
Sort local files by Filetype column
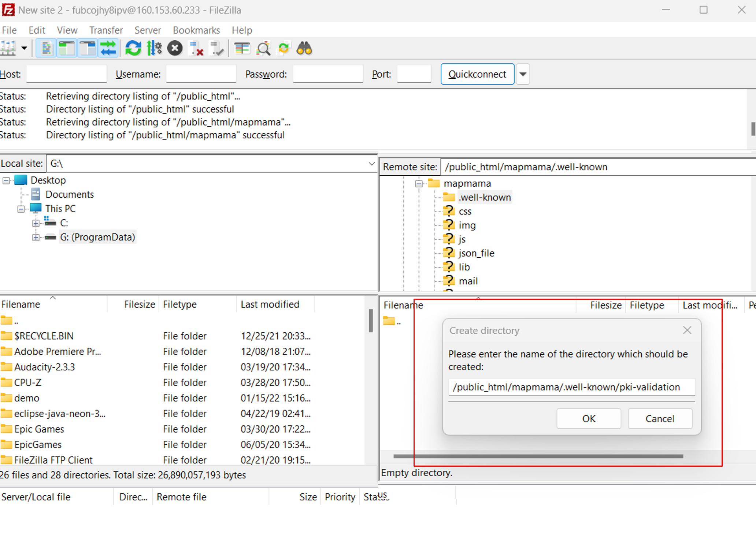198,304
